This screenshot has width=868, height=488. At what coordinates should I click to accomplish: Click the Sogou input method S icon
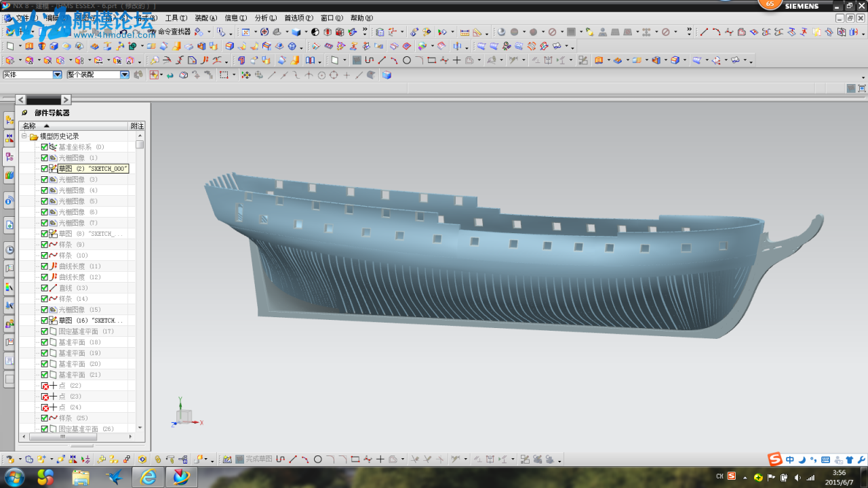click(x=774, y=460)
